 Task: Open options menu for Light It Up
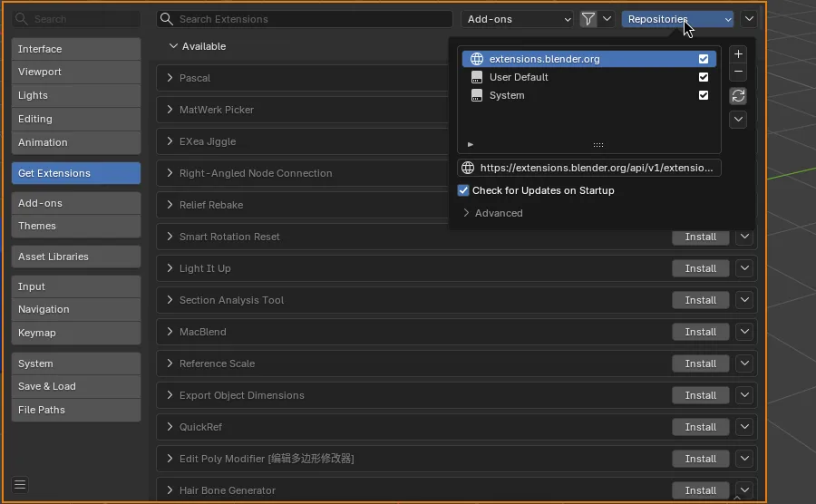pos(744,268)
